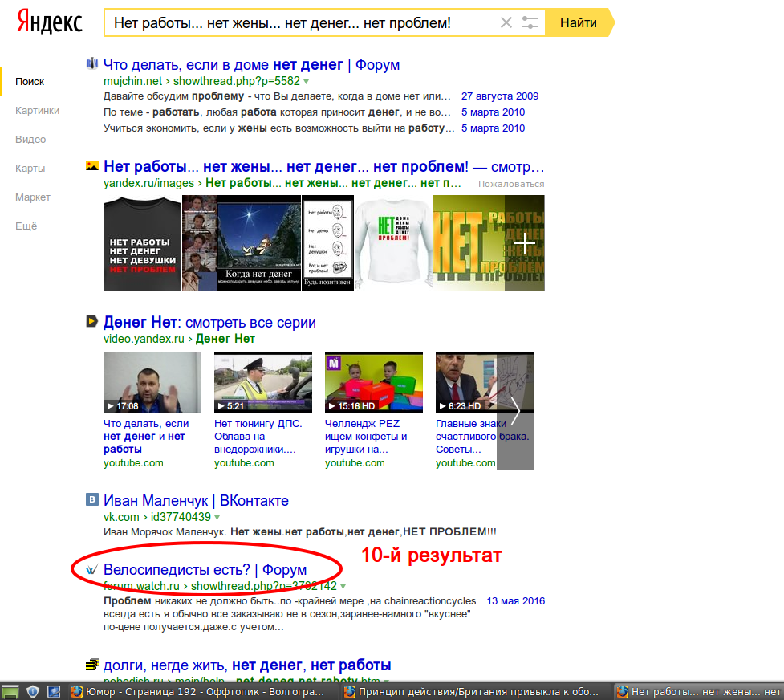The image size is (784, 700).
Task: Select the Поиск tab
Action: [30, 82]
